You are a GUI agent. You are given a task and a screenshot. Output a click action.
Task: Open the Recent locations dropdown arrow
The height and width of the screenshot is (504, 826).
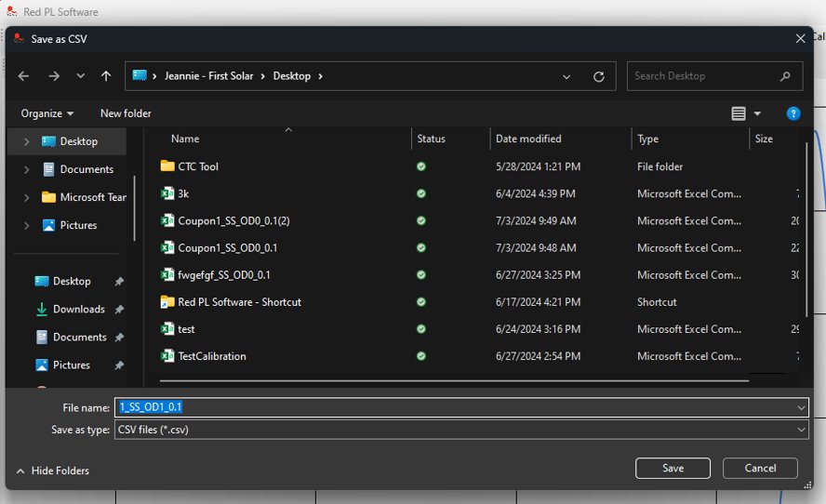pos(80,76)
